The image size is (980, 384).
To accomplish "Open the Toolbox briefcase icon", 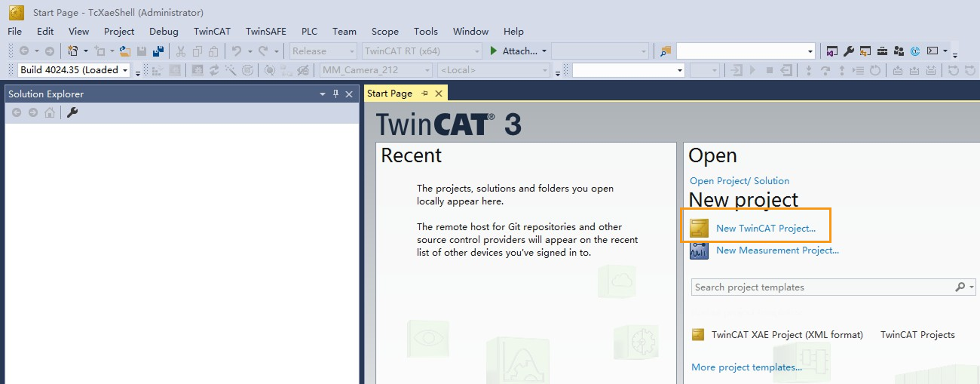I will 882,51.
